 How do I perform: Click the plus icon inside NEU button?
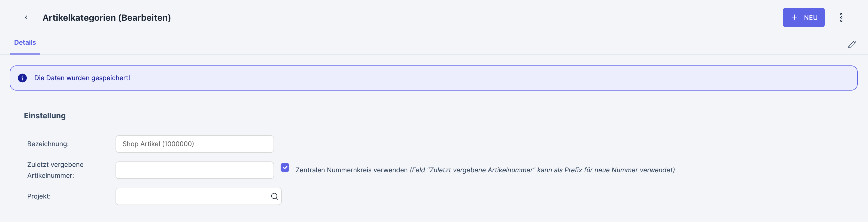[x=794, y=17]
